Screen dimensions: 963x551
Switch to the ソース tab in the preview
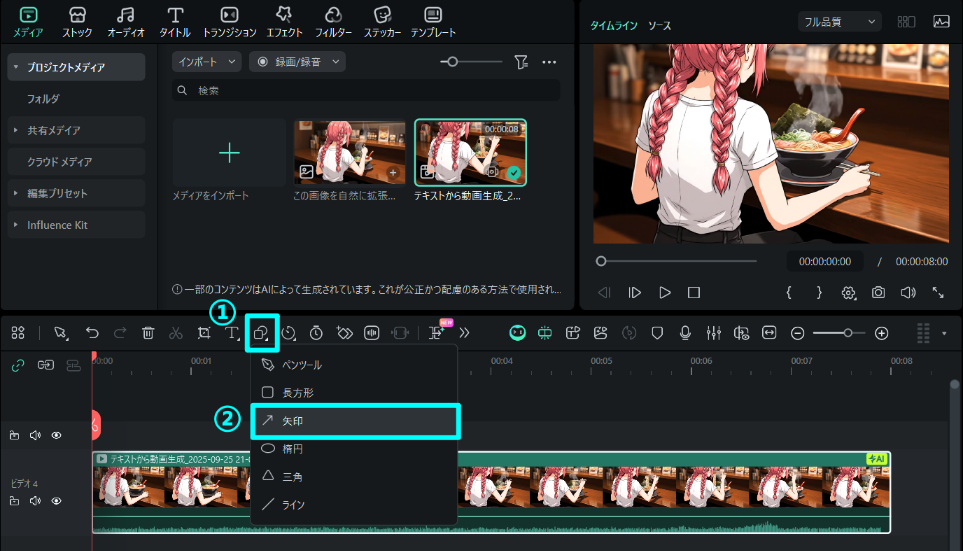pos(659,25)
